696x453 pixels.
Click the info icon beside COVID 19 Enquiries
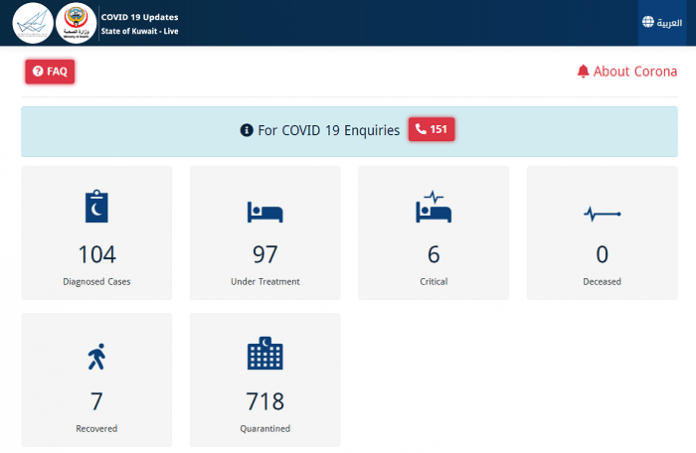(246, 130)
